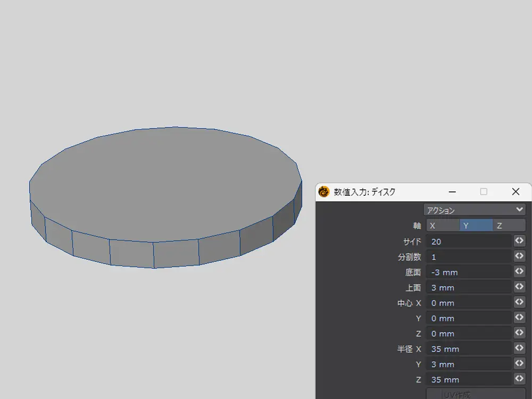532x399 pixels.
Task: Click the slider arrows next to サイド
Action: pos(519,241)
